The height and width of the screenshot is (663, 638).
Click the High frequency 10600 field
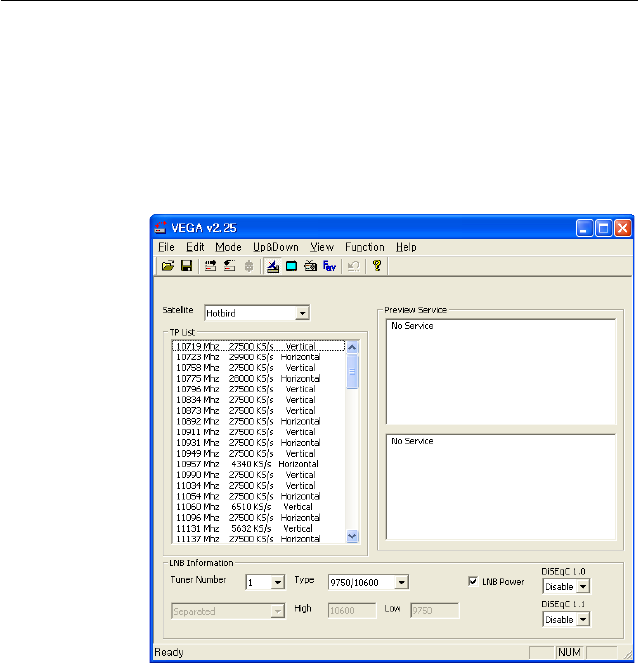352,611
